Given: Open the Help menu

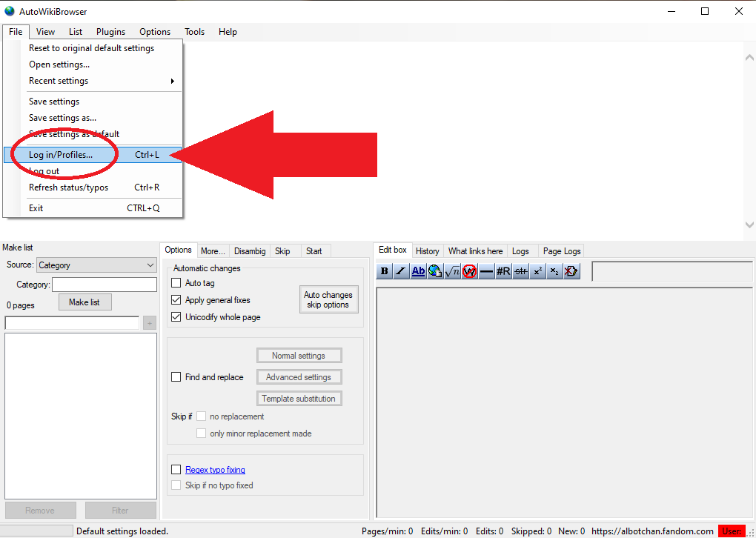Looking at the screenshot, I should click(x=228, y=32).
